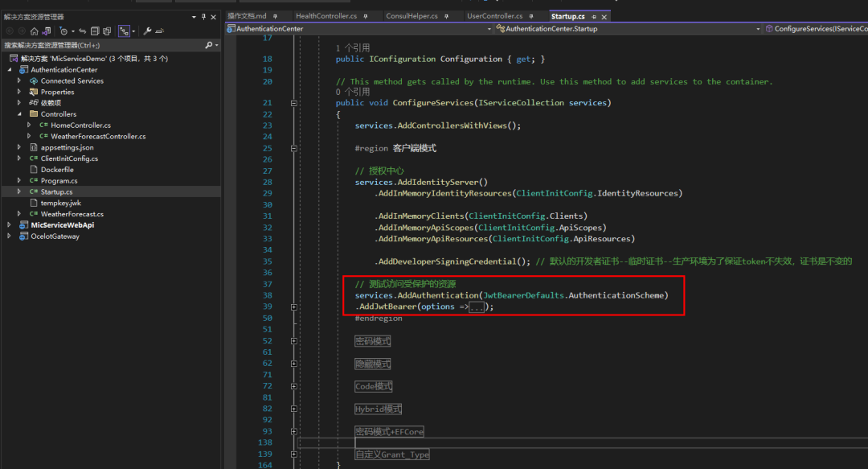The image size is (868, 469).
Task: Click the Preview Selected Items icon
Action: click(159, 31)
